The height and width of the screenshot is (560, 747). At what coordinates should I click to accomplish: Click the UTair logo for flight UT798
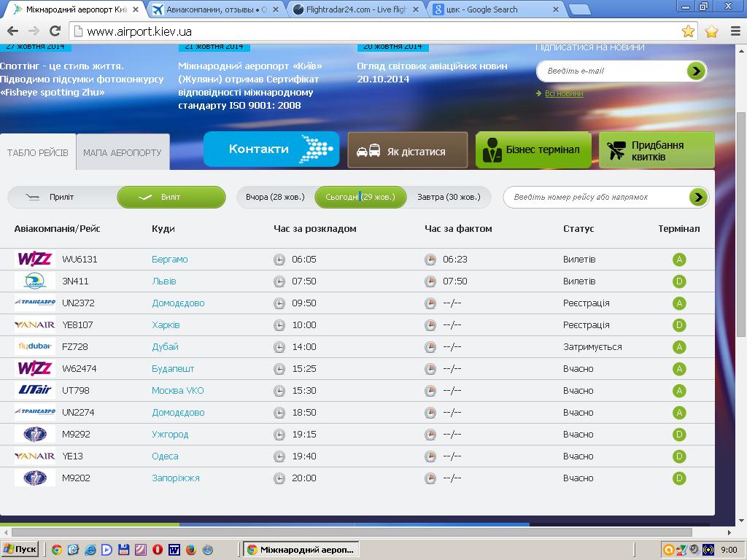[x=34, y=390]
